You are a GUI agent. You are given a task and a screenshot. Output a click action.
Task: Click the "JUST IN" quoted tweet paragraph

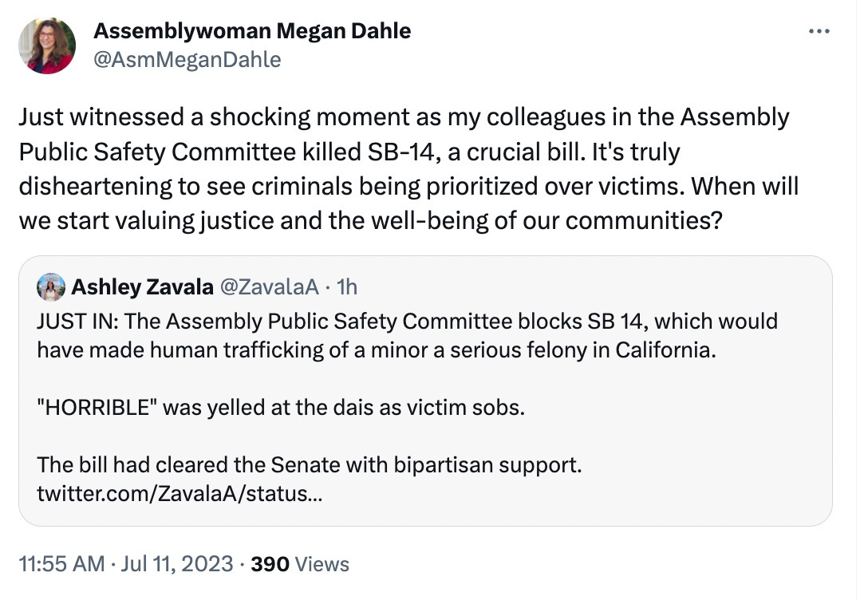pyautogui.click(x=407, y=322)
